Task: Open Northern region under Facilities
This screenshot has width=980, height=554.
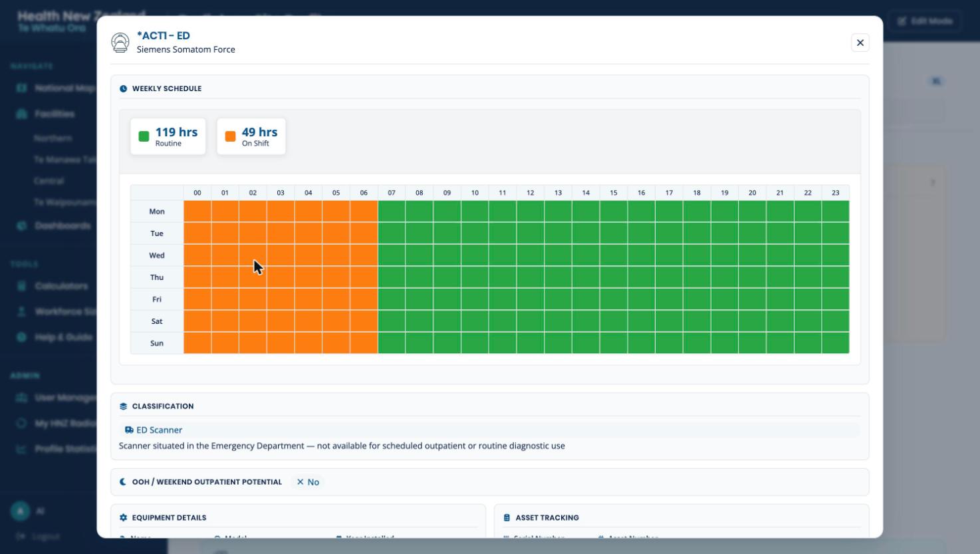Action: [x=53, y=138]
